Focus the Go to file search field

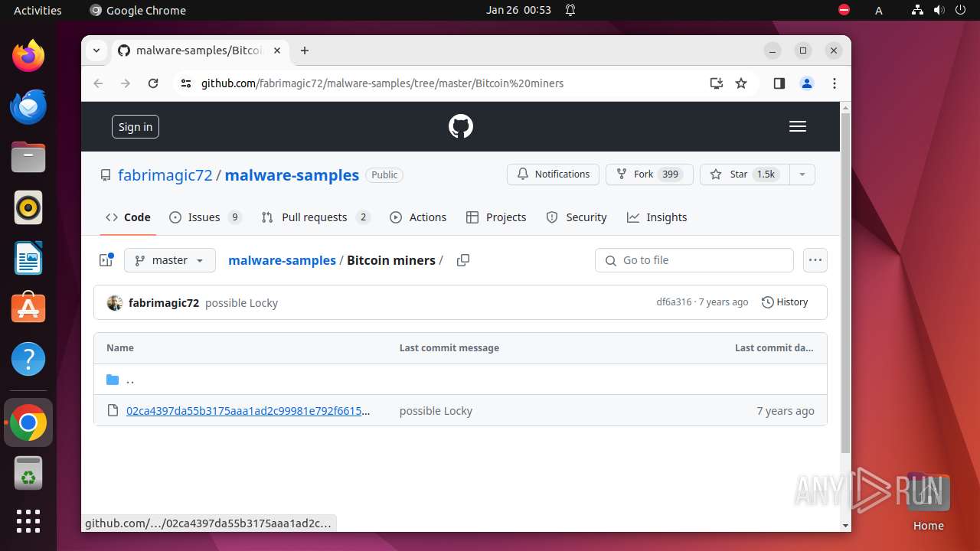click(694, 260)
